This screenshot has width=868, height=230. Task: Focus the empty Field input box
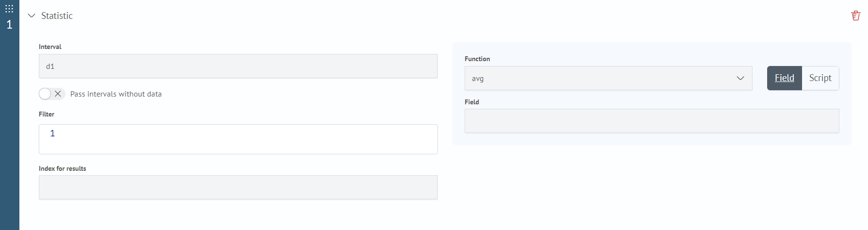652,121
